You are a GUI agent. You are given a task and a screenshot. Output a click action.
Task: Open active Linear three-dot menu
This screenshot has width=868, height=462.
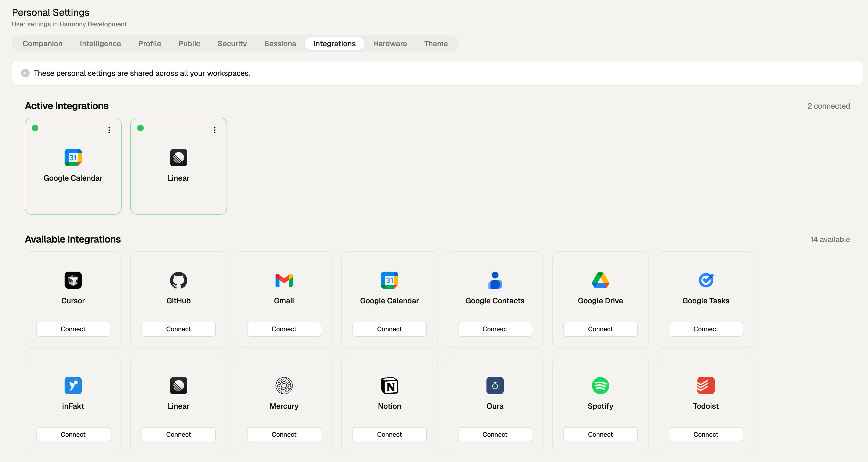[x=215, y=130]
